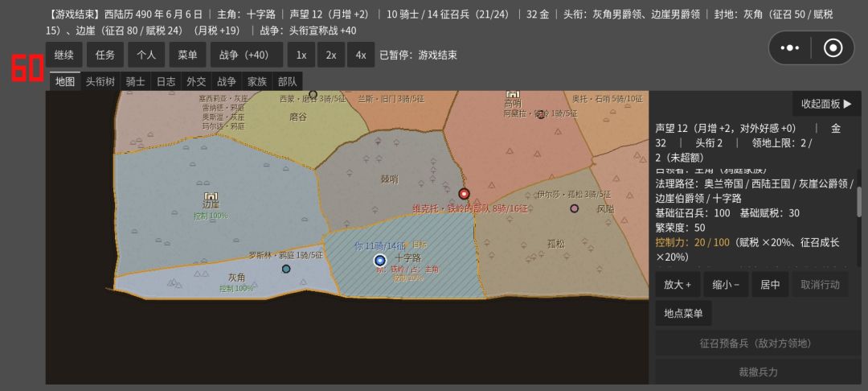Zoom in the map with 放大＋
The width and height of the screenshot is (868, 391).
click(x=678, y=285)
